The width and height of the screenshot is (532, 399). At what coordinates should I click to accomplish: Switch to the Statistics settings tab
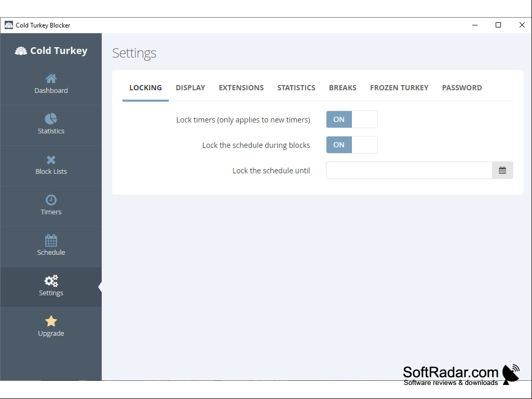point(296,88)
